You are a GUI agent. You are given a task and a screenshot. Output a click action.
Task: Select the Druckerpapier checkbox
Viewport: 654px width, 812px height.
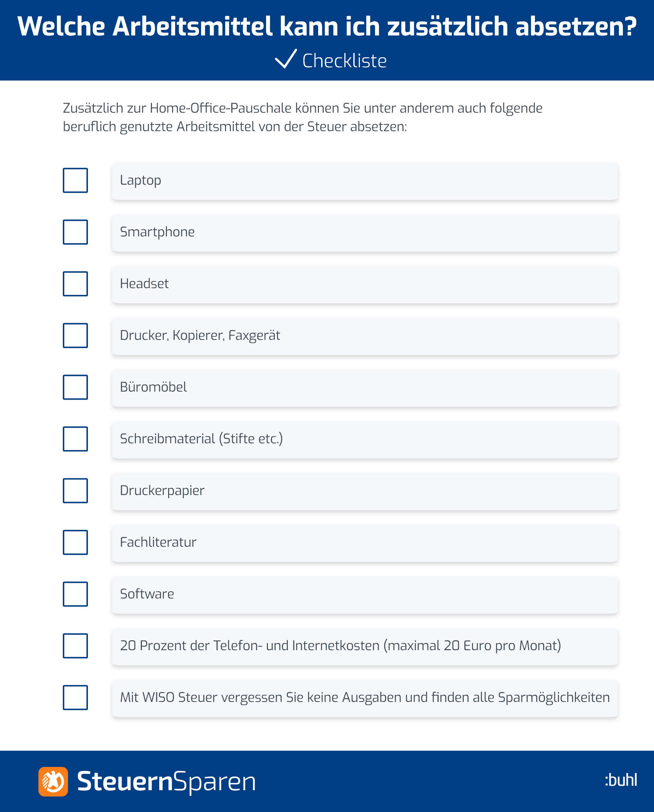pyautogui.click(x=75, y=490)
